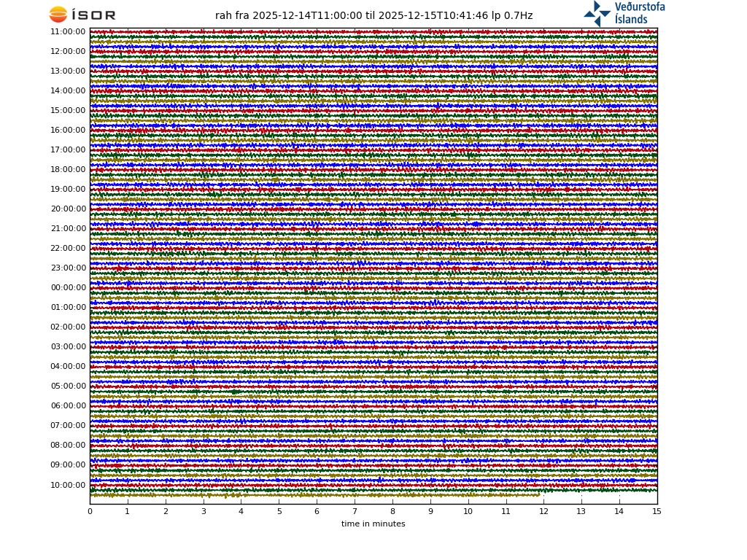Click the 5 minute tick label
747x560 pixels.
point(279,512)
